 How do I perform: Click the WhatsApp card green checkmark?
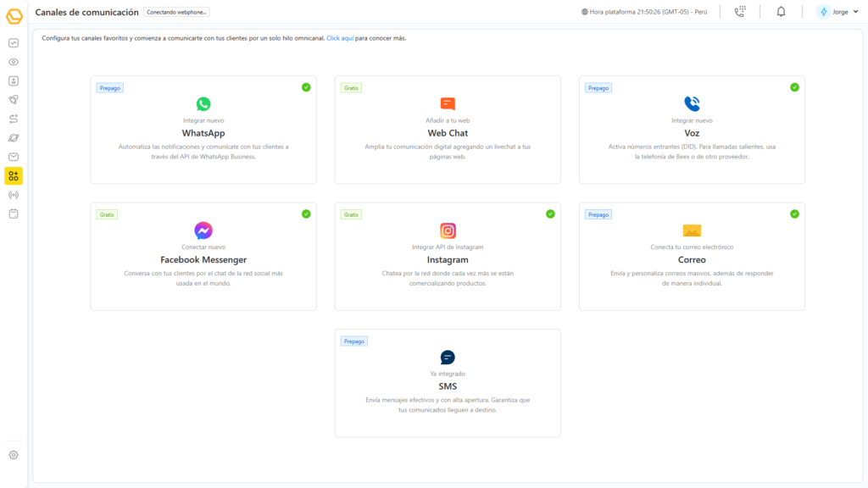pyautogui.click(x=306, y=87)
